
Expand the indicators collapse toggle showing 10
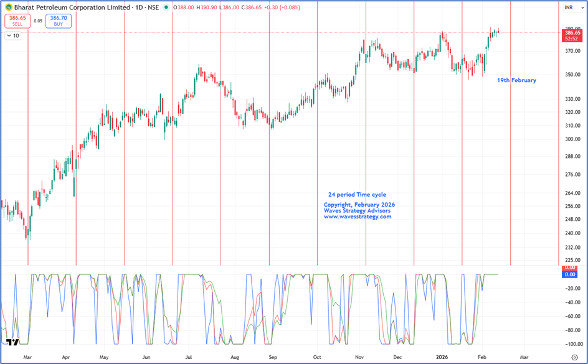13,36
